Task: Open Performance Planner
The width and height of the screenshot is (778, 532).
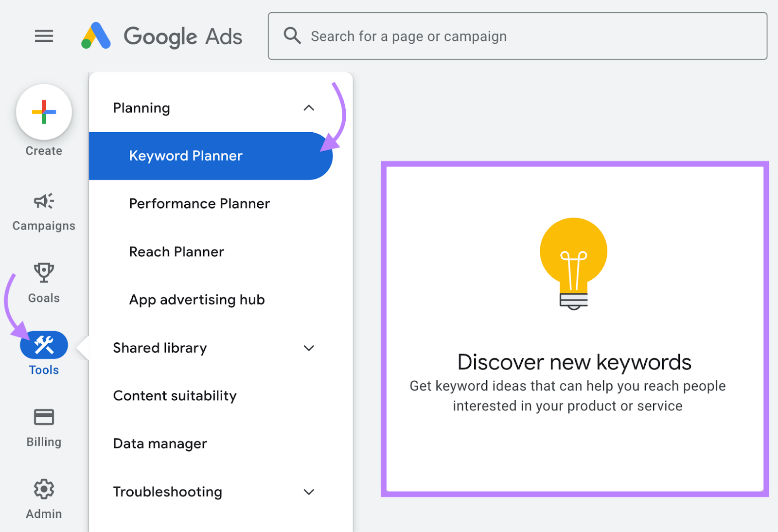Action: coord(199,204)
